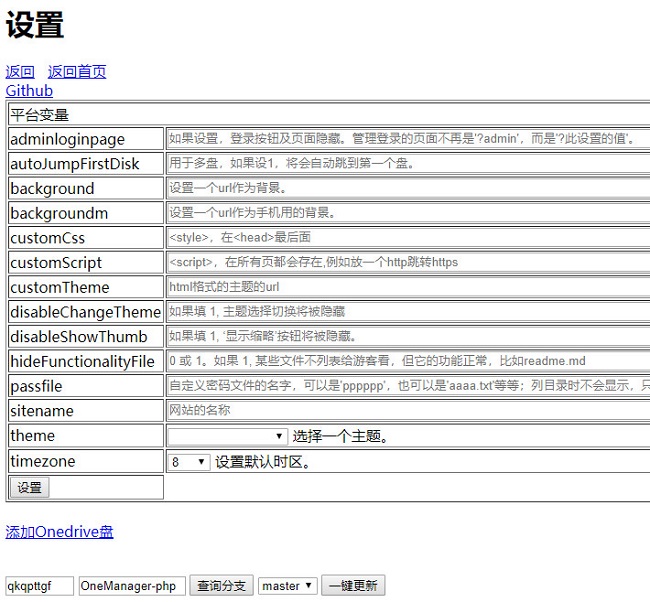Click the 一键更新 button
The width and height of the screenshot is (650, 602).
[x=353, y=585]
